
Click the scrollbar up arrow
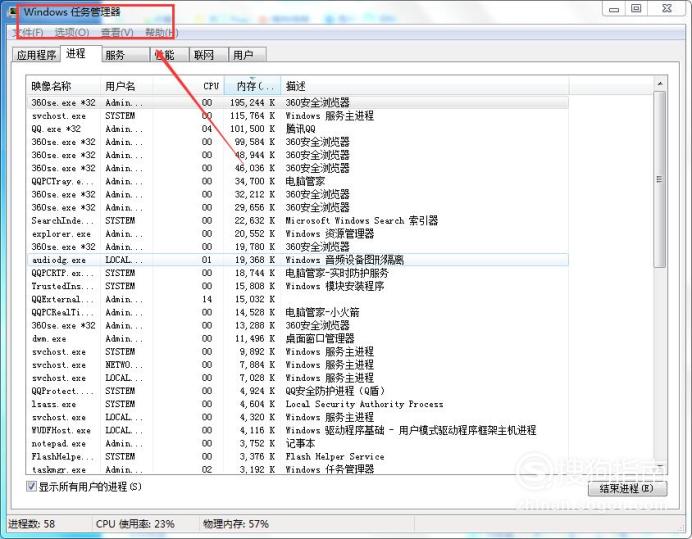(x=660, y=84)
